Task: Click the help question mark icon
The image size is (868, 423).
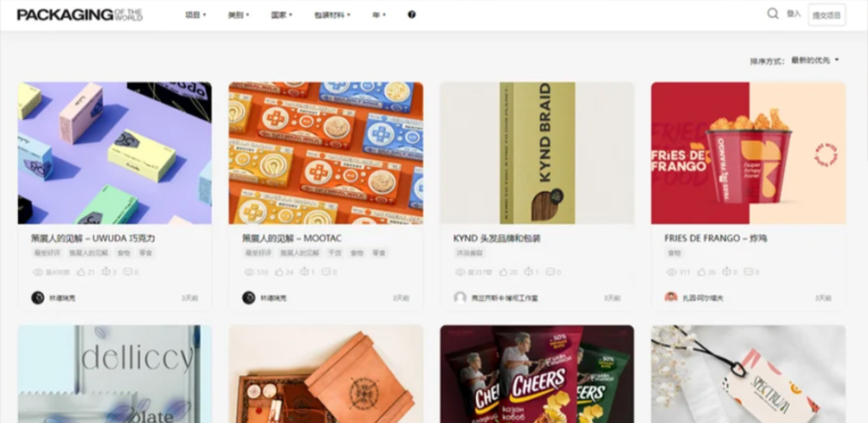Action: click(411, 15)
